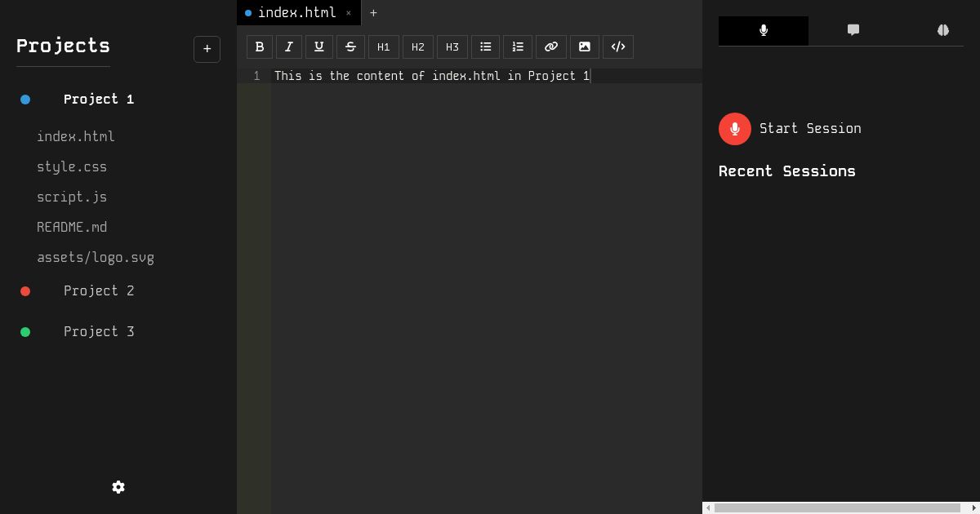Insert an image via the image icon
Viewport: 980px width, 514px height.
pyautogui.click(x=584, y=47)
